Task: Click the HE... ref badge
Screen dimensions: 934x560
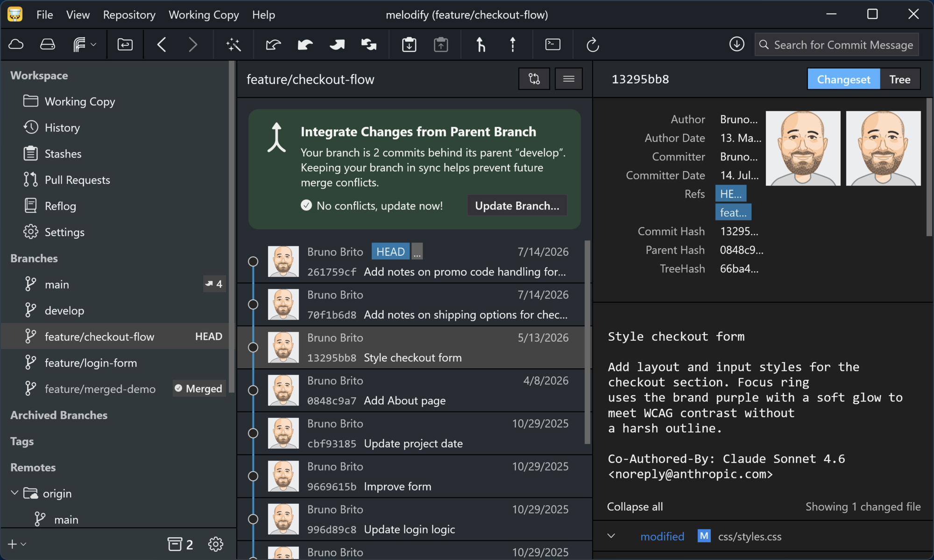Action: [x=731, y=194]
